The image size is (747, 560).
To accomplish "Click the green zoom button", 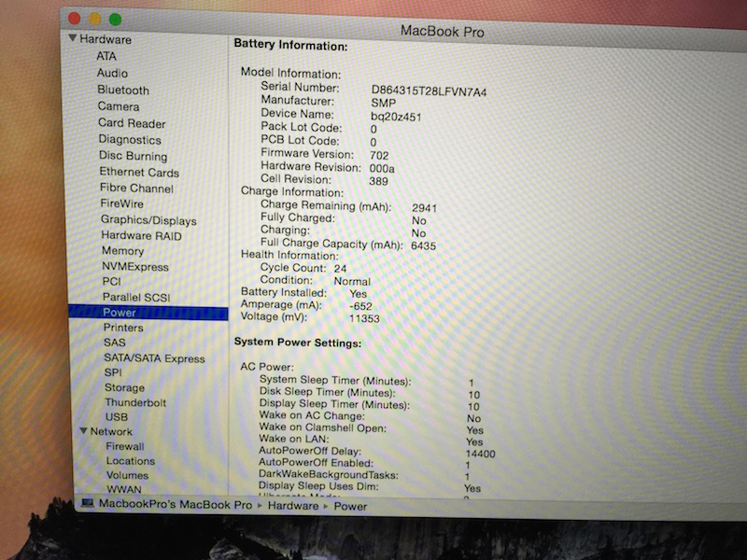I will pyautogui.click(x=115, y=19).
